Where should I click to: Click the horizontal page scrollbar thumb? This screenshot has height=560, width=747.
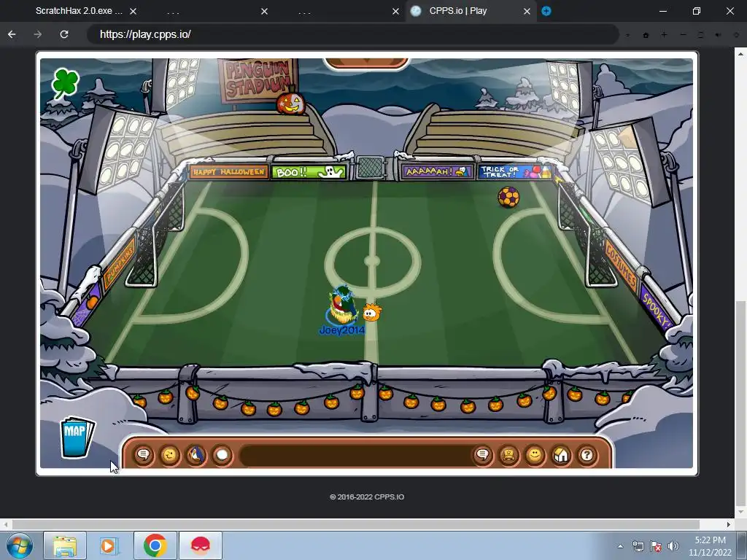[x=355, y=524]
